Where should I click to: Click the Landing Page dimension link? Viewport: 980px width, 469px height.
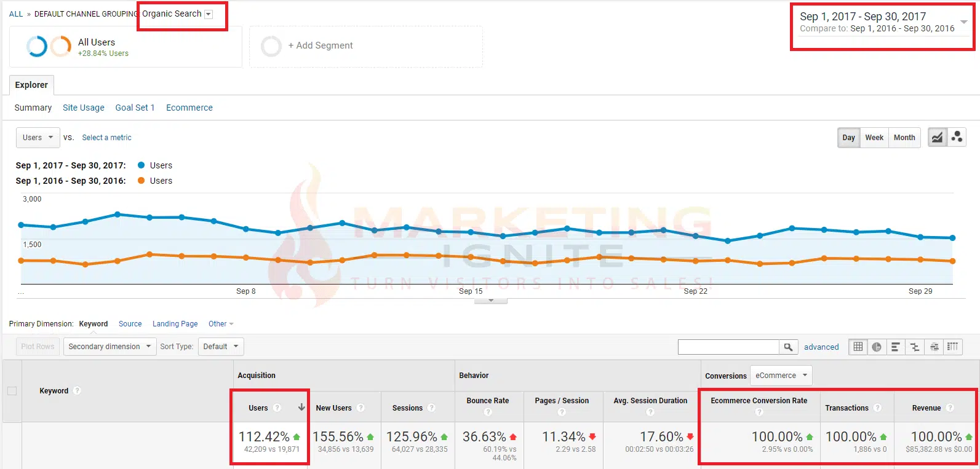pos(175,324)
